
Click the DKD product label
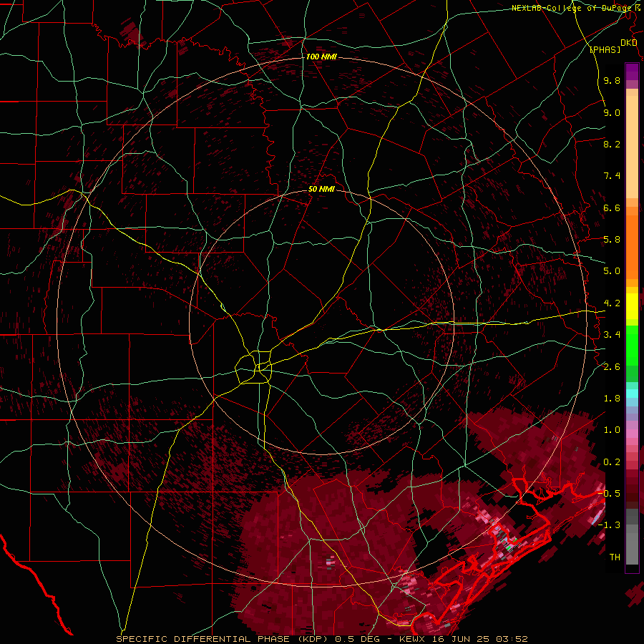click(629, 43)
